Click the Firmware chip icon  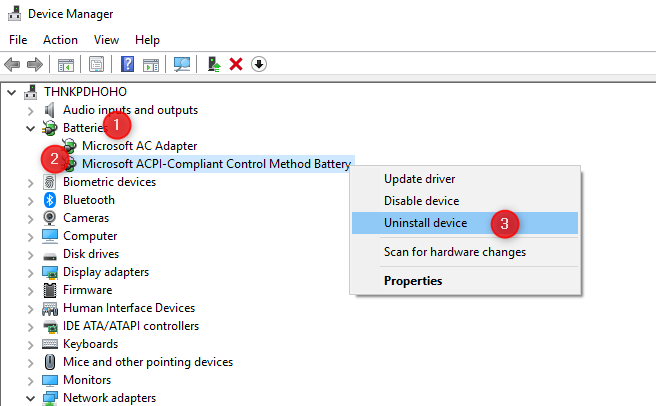(x=50, y=290)
